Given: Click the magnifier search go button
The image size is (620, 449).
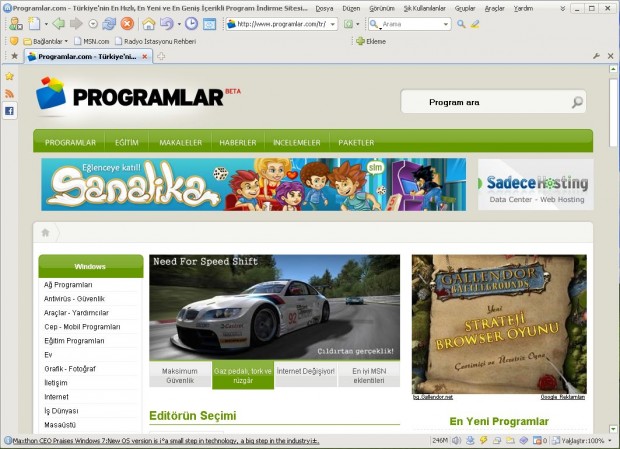Looking at the screenshot, I should pos(461,24).
